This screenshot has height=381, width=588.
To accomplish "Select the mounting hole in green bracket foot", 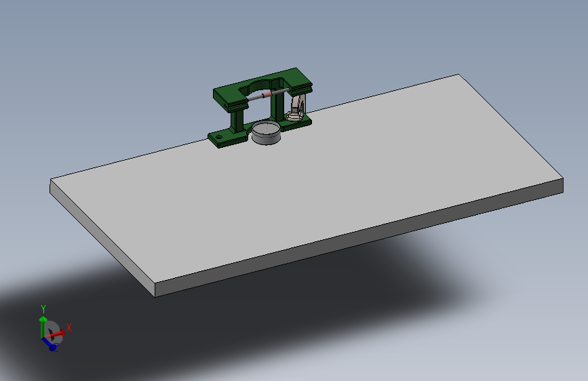I will pos(218,137).
